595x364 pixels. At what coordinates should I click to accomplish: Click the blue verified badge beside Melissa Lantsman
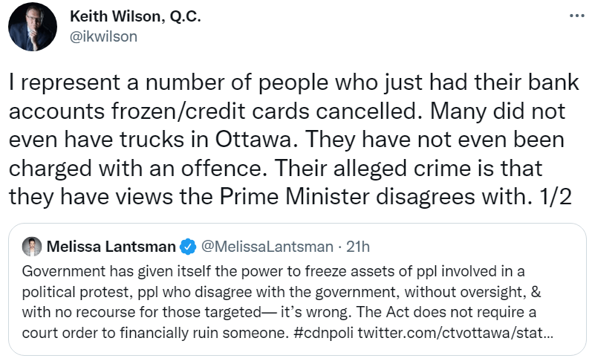click(x=188, y=246)
